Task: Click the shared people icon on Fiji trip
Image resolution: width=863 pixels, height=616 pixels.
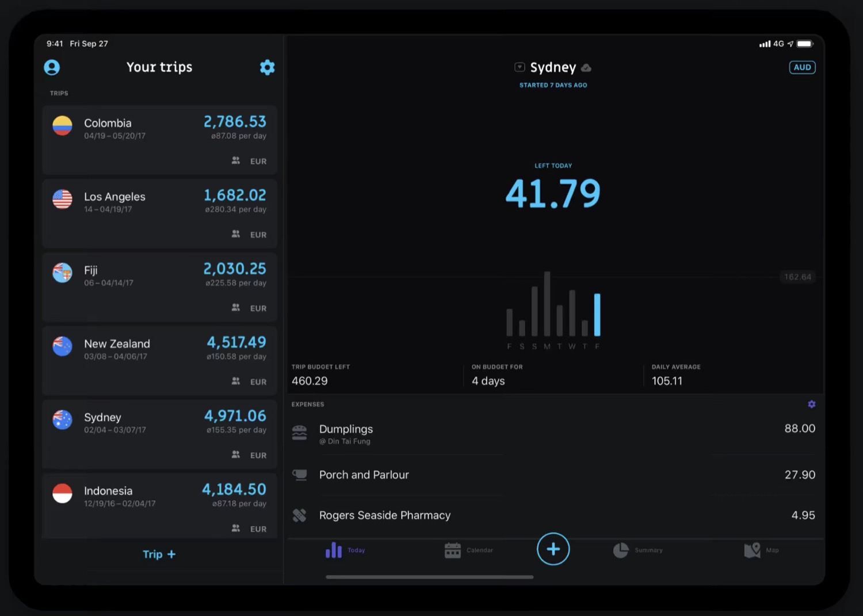Action: tap(236, 308)
